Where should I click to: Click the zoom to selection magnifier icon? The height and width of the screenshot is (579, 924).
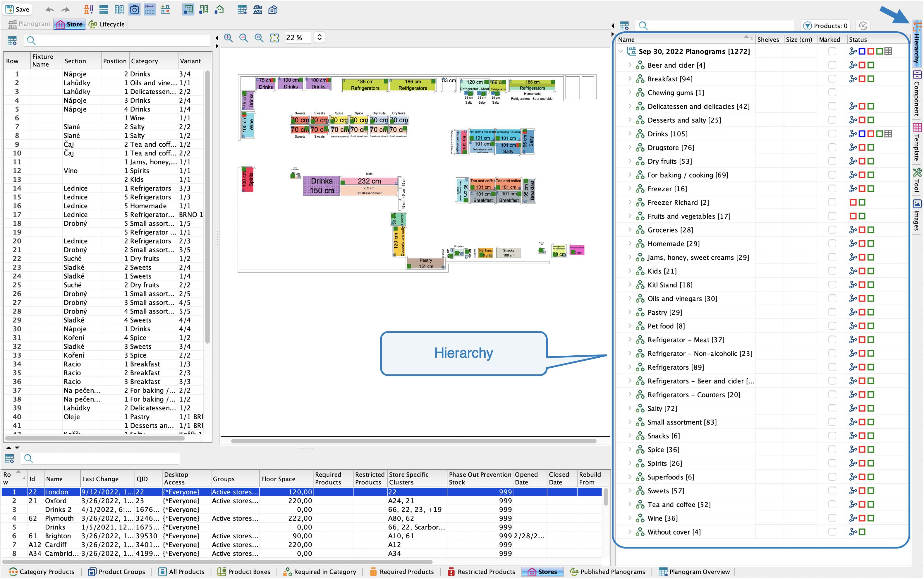tap(259, 37)
